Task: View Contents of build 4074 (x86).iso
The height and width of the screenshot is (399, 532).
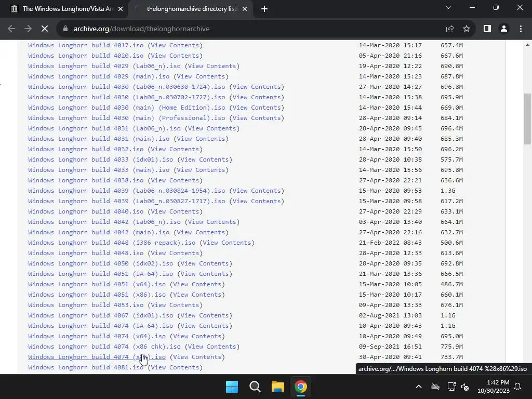Action: coord(197,357)
